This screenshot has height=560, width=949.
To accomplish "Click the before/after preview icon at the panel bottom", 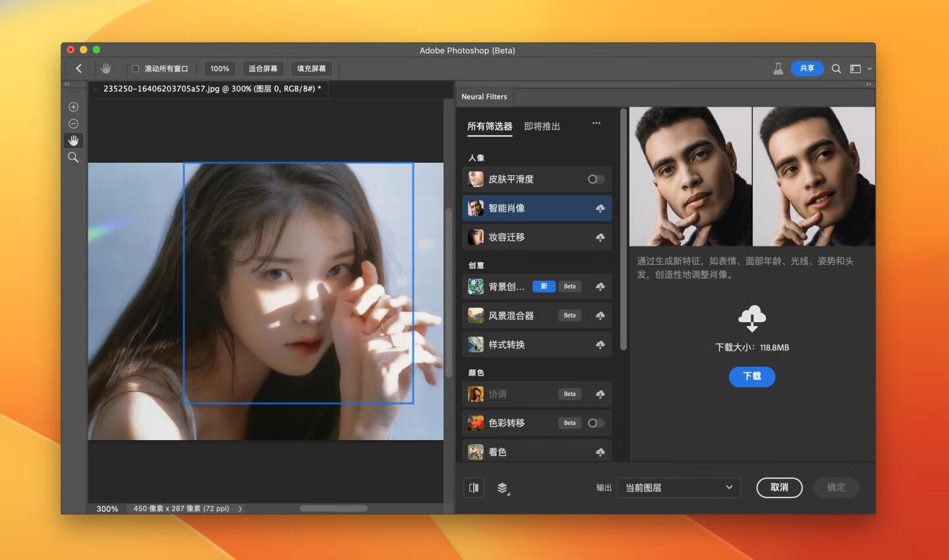I will coord(474,488).
